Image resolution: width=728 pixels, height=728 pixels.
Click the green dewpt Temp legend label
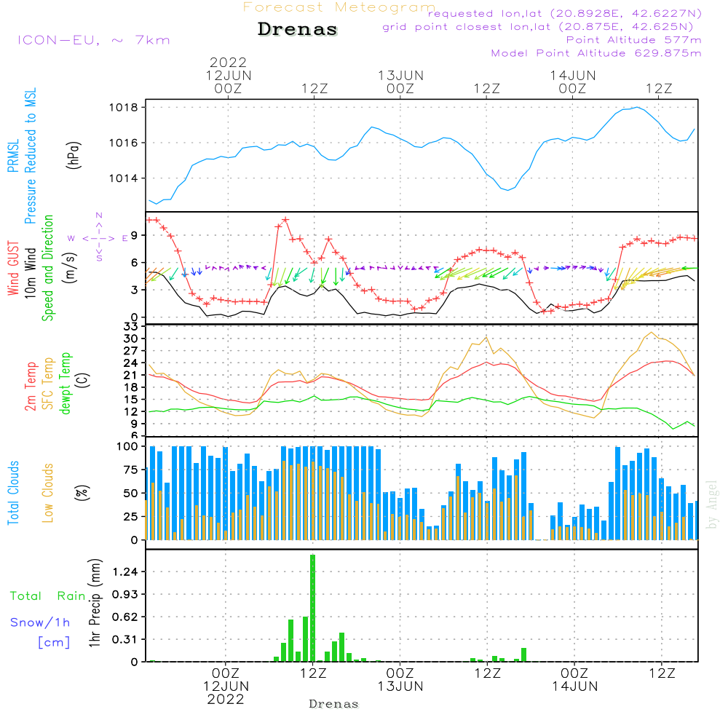coord(66,383)
